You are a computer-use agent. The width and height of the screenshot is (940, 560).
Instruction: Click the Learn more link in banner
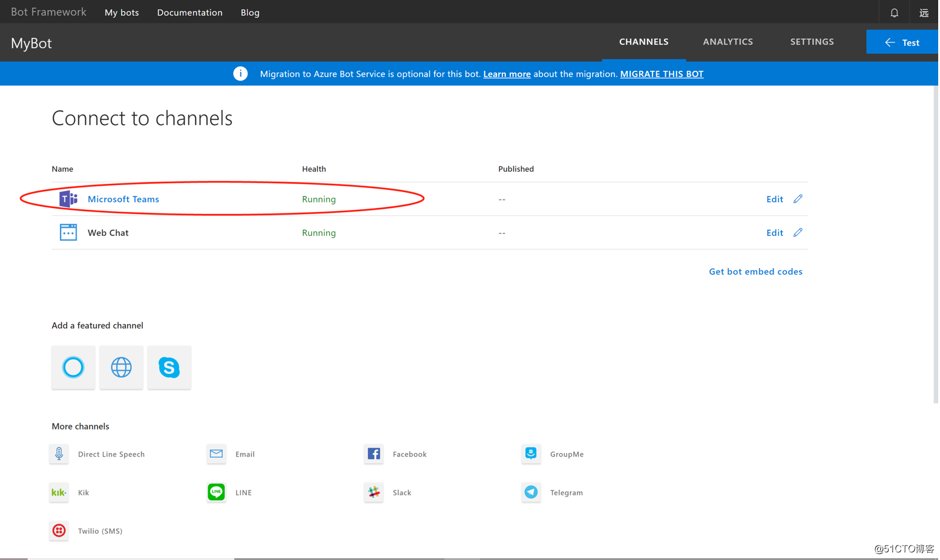(x=508, y=74)
